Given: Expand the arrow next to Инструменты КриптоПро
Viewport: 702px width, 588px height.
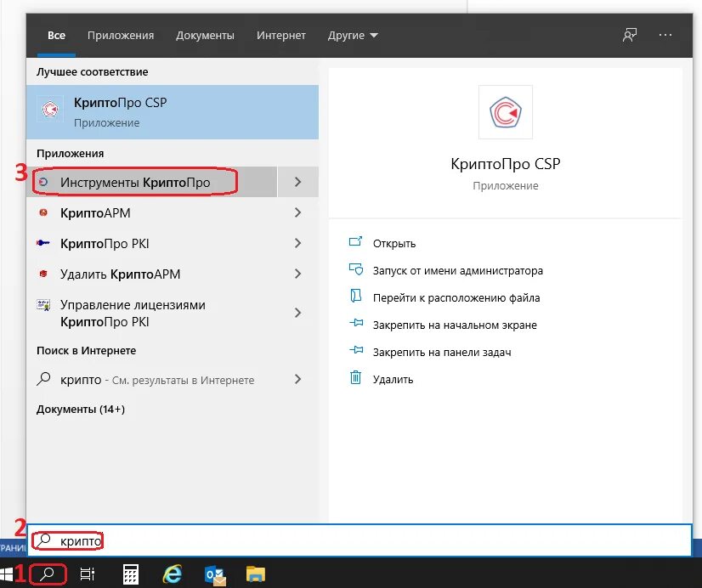Looking at the screenshot, I should click(x=298, y=182).
